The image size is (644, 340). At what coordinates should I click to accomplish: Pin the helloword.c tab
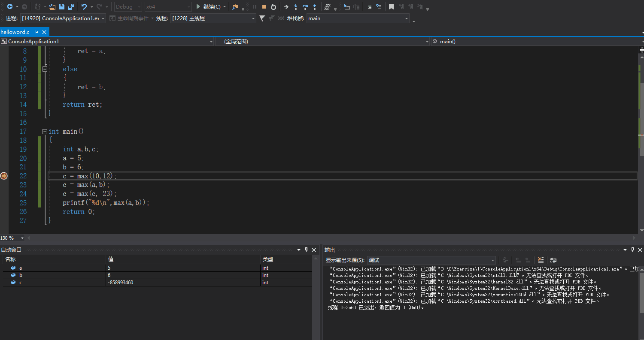pos(36,32)
